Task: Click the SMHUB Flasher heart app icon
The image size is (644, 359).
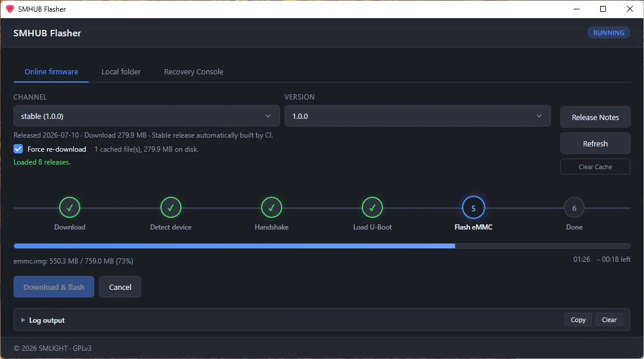Action: (10, 9)
